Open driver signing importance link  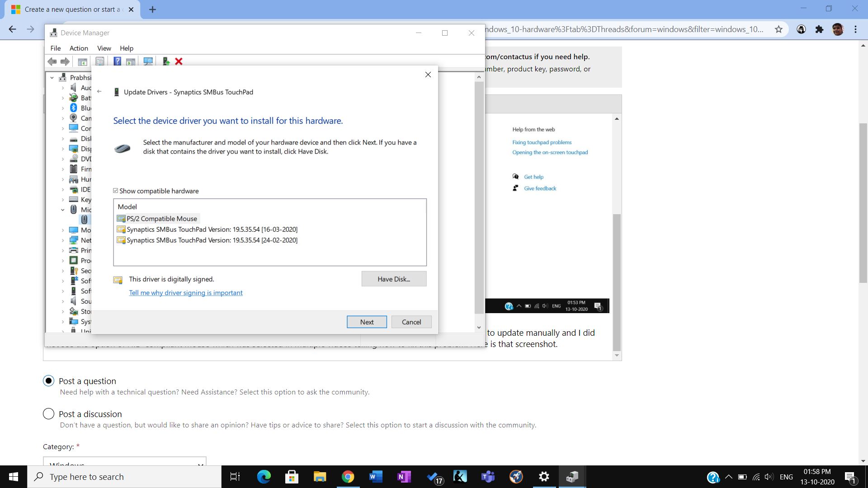pos(185,293)
